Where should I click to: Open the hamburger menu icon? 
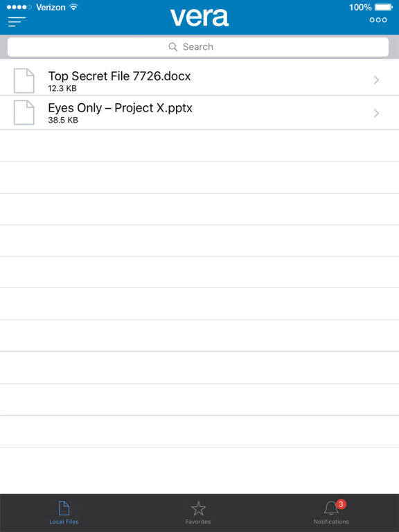tap(17, 21)
